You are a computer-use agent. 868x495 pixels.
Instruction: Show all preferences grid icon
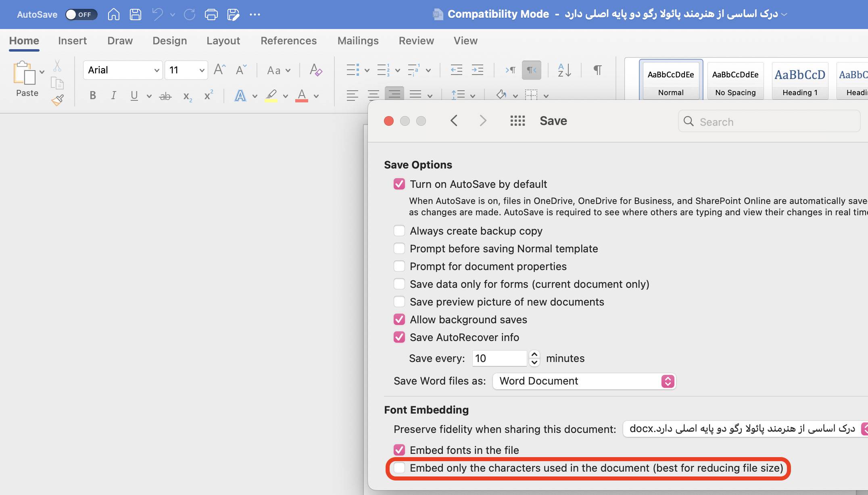[x=517, y=121]
